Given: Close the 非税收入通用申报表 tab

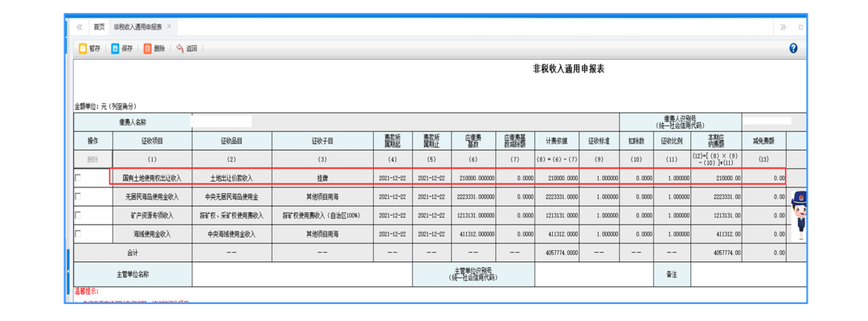Looking at the screenshot, I should [170, 27].
